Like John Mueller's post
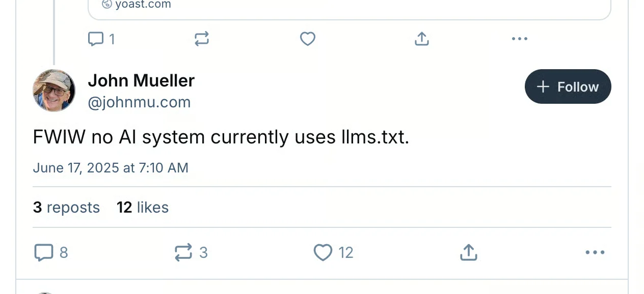 point(323,252)
